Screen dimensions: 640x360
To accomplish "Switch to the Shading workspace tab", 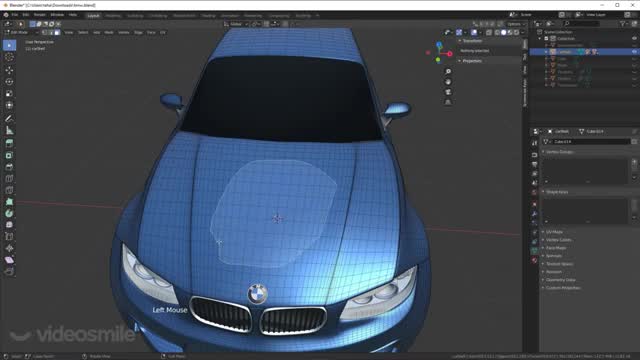I will 208,16.
